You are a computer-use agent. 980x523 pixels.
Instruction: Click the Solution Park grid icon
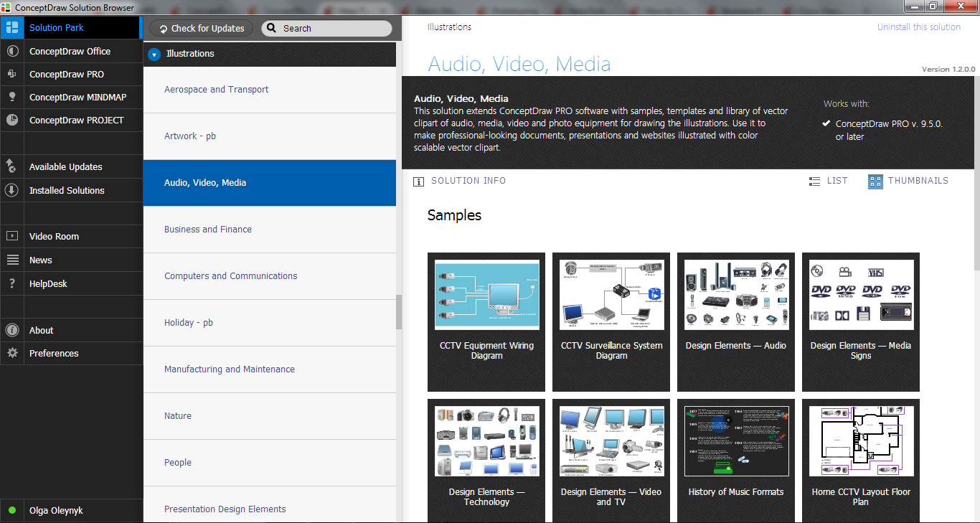(11, 28)
